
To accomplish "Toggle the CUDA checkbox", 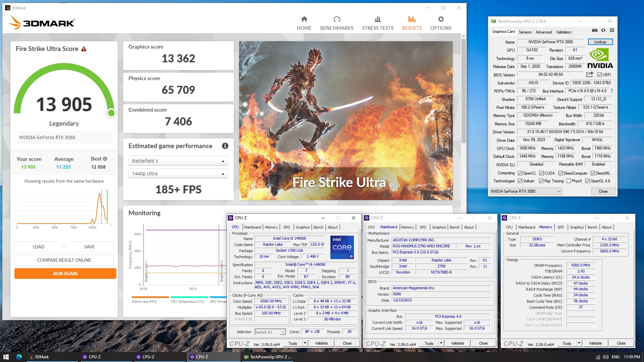I will point(541,173).
